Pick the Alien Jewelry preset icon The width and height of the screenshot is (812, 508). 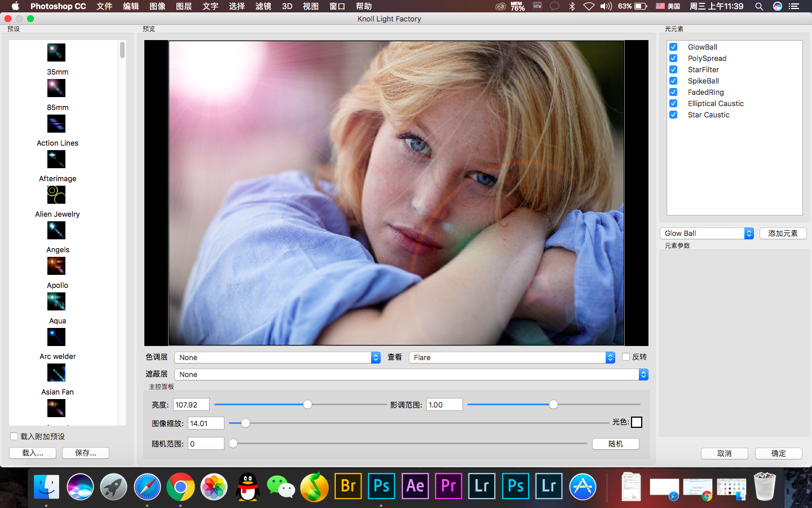click(x=56, y=195)
